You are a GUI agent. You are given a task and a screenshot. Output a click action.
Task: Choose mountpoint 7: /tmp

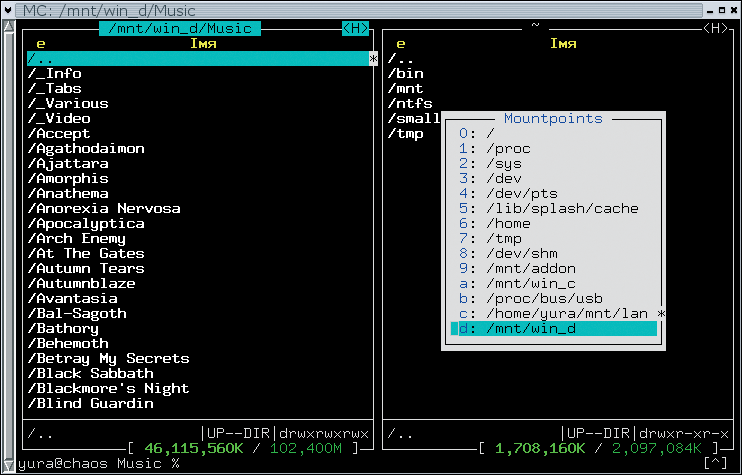coord(553,238)
